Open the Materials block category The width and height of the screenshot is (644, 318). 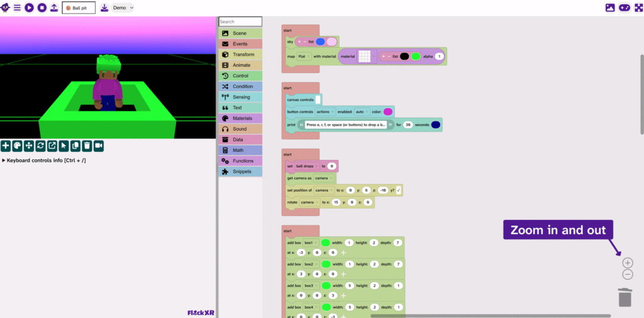[240, 118]
